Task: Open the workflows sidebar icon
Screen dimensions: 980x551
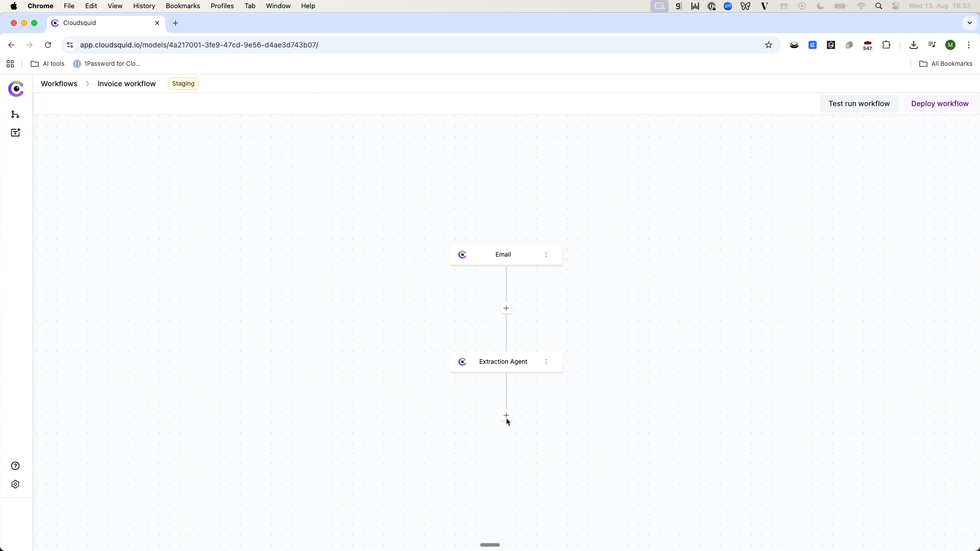Action: (x=15, y=114)
